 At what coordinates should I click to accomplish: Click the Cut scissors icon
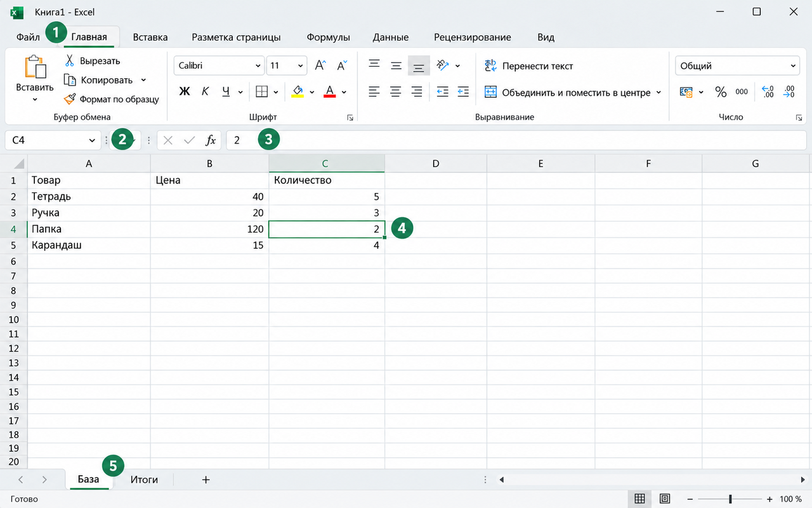click(x=70, y=61)
